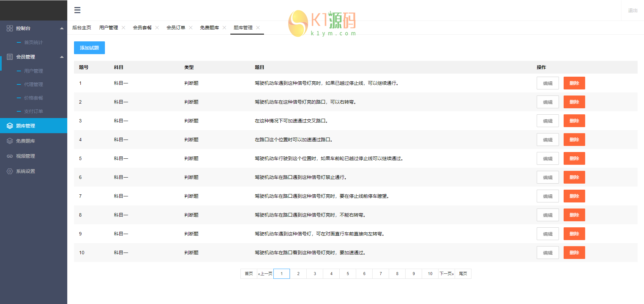Go to the 首页 first page
The width and height of the screenshot is (644, 304).
pyautogui.click(x=249, y=274)
